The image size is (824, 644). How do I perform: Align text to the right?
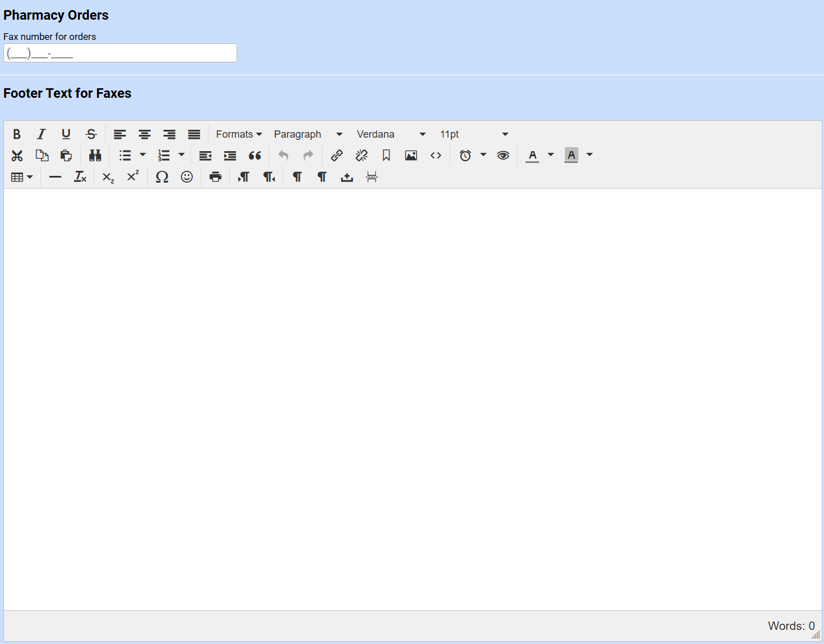[169, 134]
